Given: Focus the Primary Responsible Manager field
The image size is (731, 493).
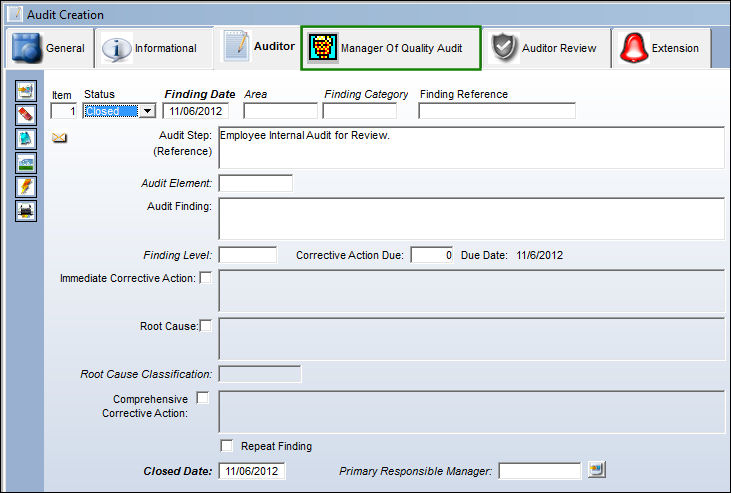Looking at the screenshot, I should tap(540, 471).
